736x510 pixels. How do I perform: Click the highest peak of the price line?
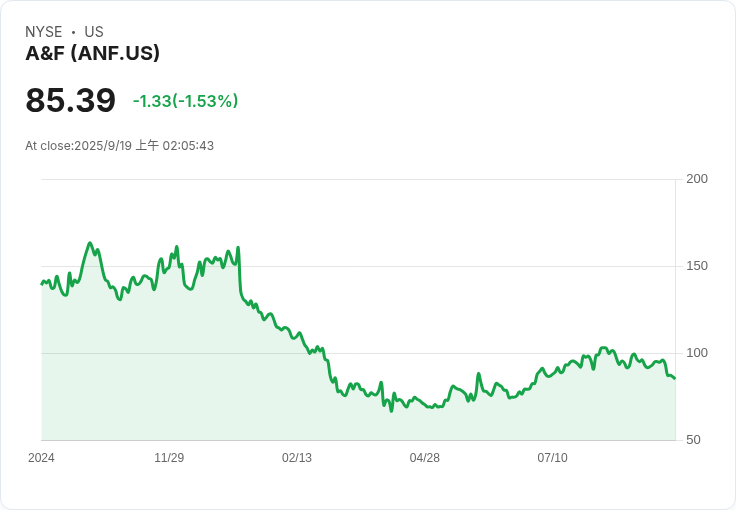coord(90,243)
